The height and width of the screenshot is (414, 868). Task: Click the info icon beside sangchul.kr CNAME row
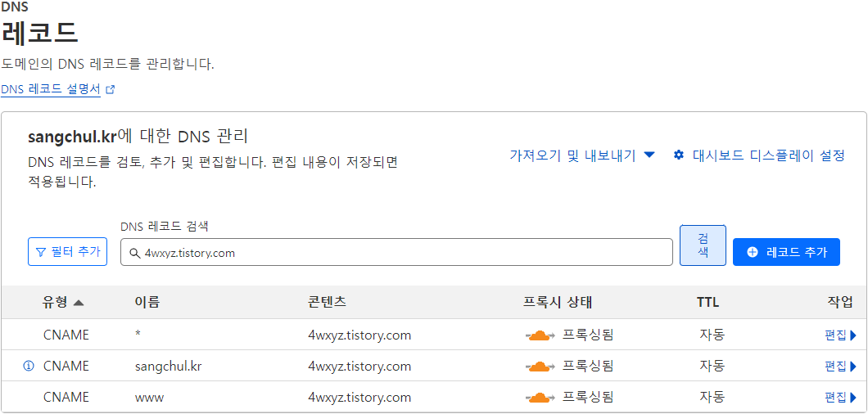click(x=29, y=366)
